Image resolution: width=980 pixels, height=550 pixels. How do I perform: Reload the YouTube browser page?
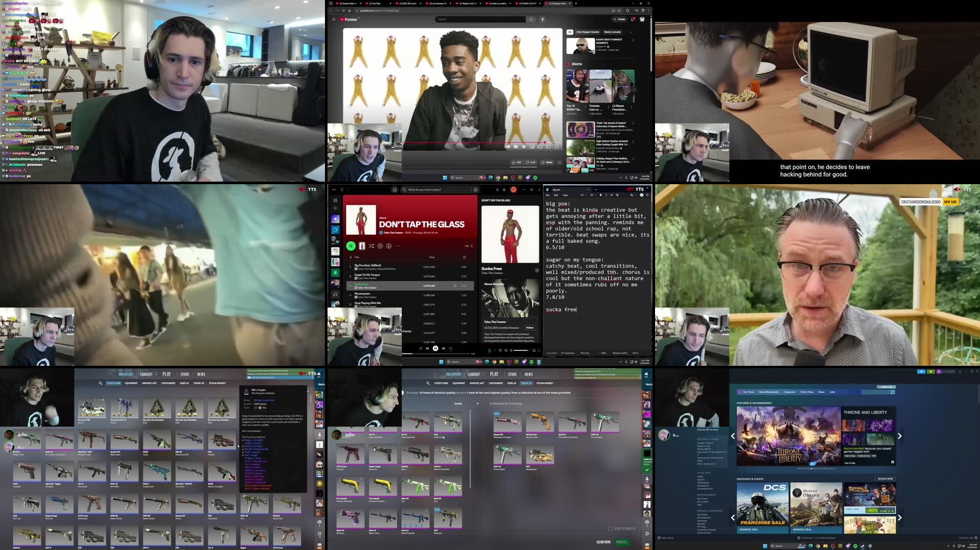click(x=343, y=10)
